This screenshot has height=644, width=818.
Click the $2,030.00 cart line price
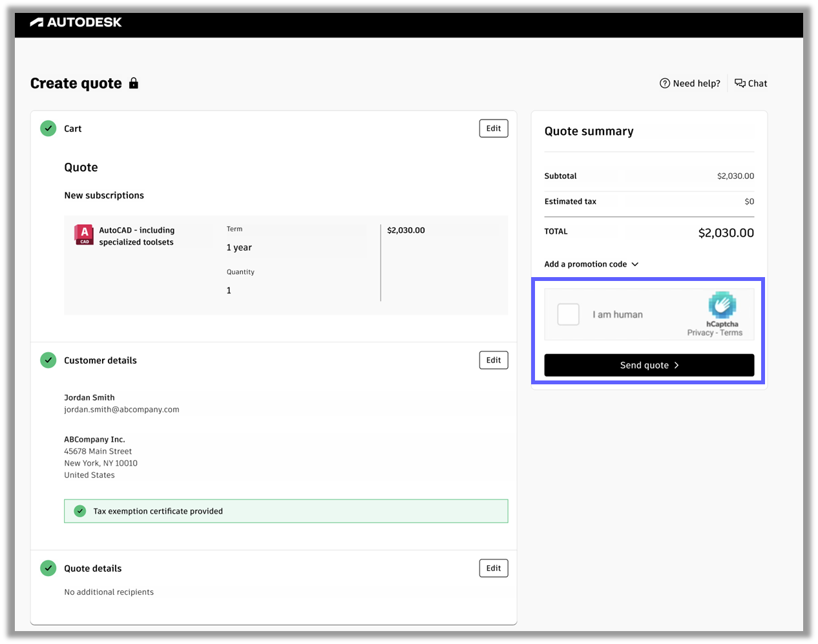pos(406,230)
